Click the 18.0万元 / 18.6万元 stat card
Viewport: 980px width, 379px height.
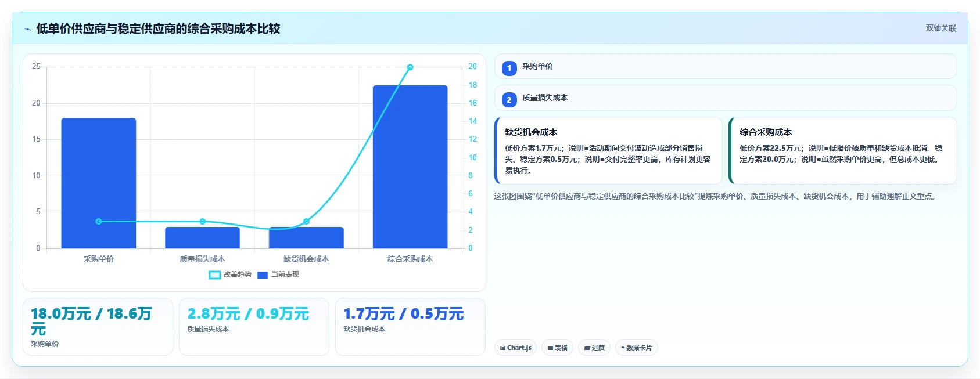[98, 327]
